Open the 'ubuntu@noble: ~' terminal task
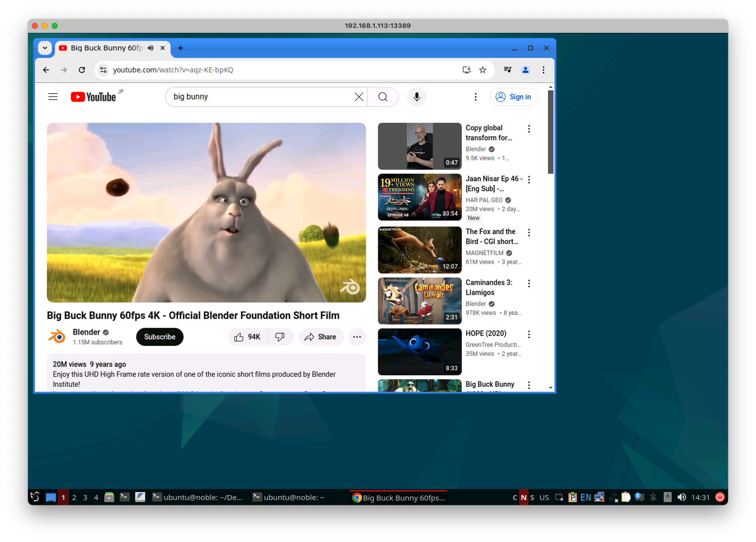This screenshot has width=756, height=542. pyautogui.click(x=289, y=497)
